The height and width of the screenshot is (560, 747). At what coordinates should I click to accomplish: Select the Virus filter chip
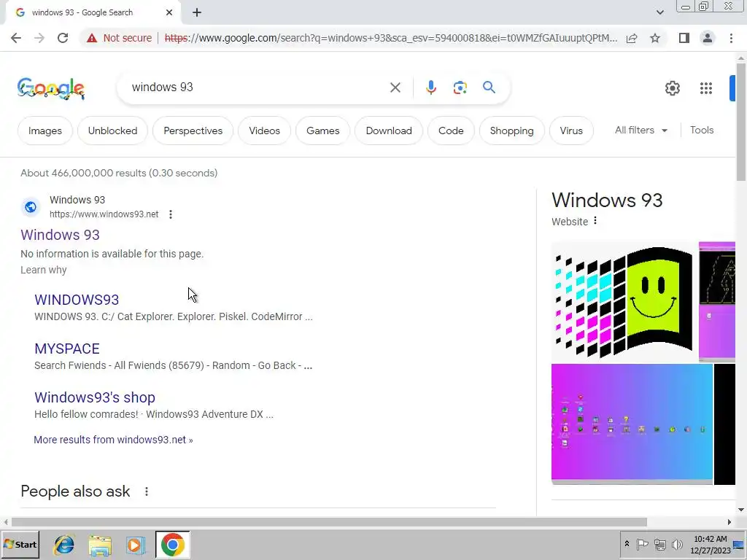pos(571,131)
